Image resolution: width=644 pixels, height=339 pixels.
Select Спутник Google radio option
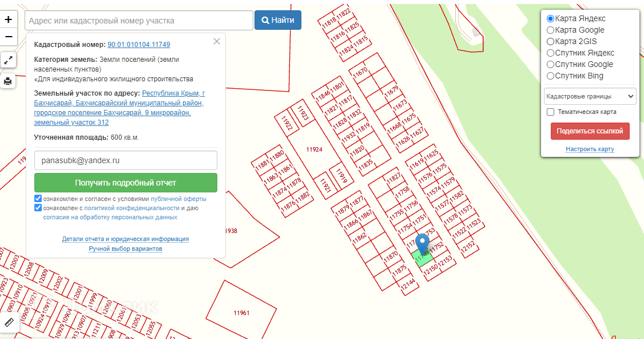point(550,65)
